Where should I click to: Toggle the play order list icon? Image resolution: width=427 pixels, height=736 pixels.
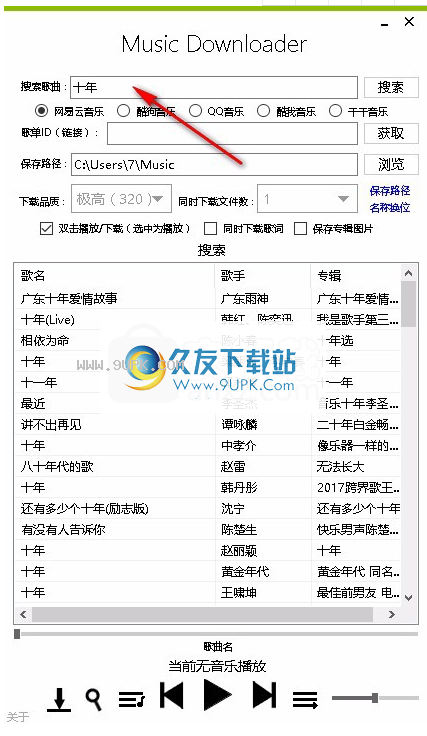point(305,700)
